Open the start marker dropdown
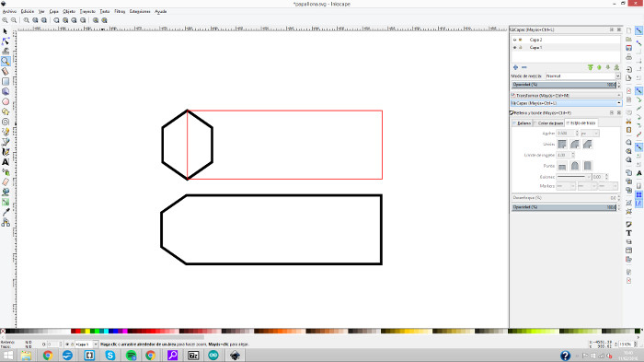Viewport: 644px width, 362px height. click(x=566, y=186)
